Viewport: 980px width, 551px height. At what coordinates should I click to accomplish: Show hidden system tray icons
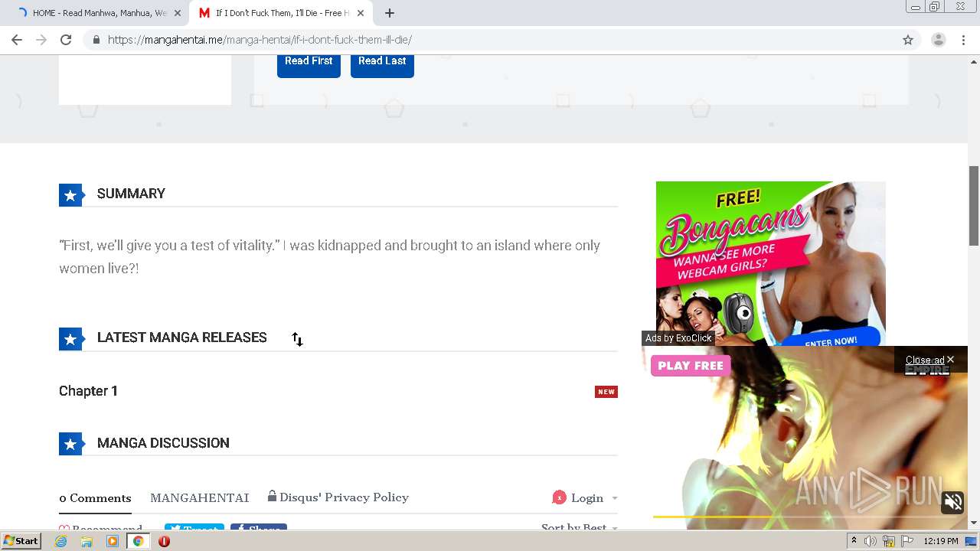[x=854, y=541]
